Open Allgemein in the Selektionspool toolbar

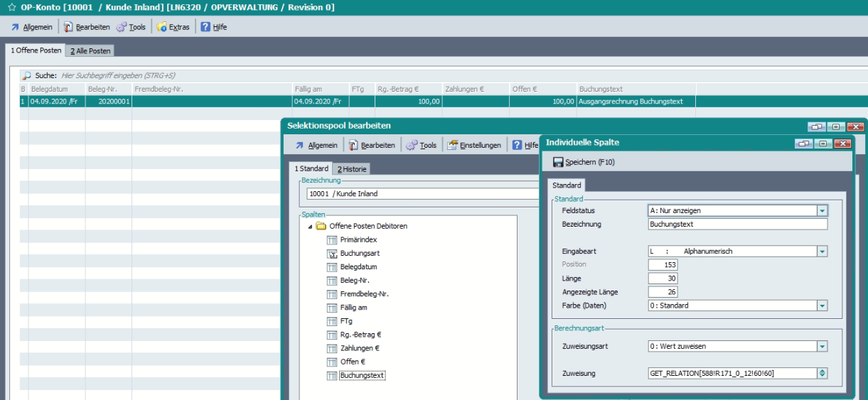(316, 146)
